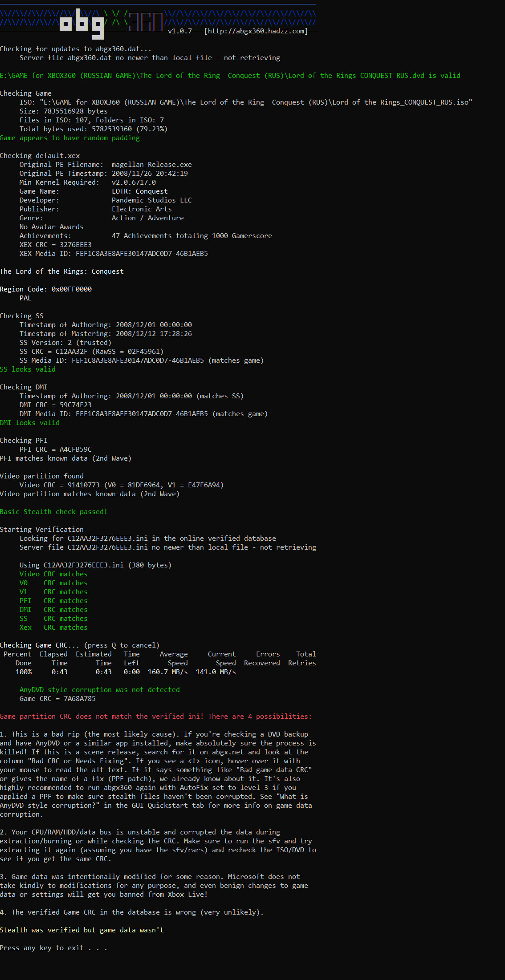Click 'Video CRC matches' green line
This screenshot has width=505, height=980.
53,574
